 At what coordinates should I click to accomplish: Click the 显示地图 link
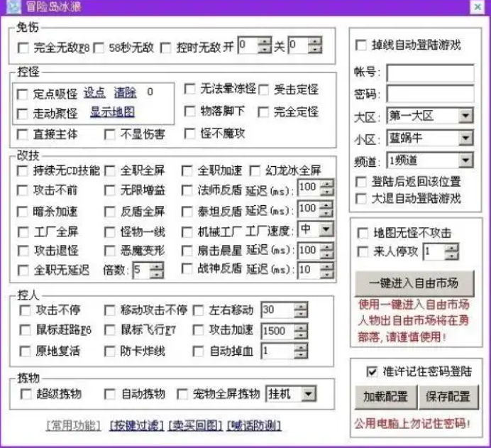(x=112, y=112)
